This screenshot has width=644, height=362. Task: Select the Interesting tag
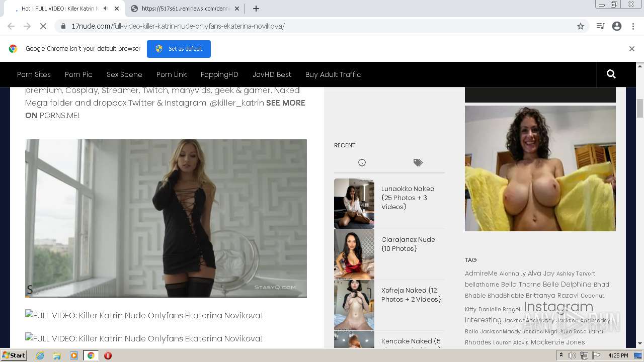pyautogui.click(x=483, y=320)
